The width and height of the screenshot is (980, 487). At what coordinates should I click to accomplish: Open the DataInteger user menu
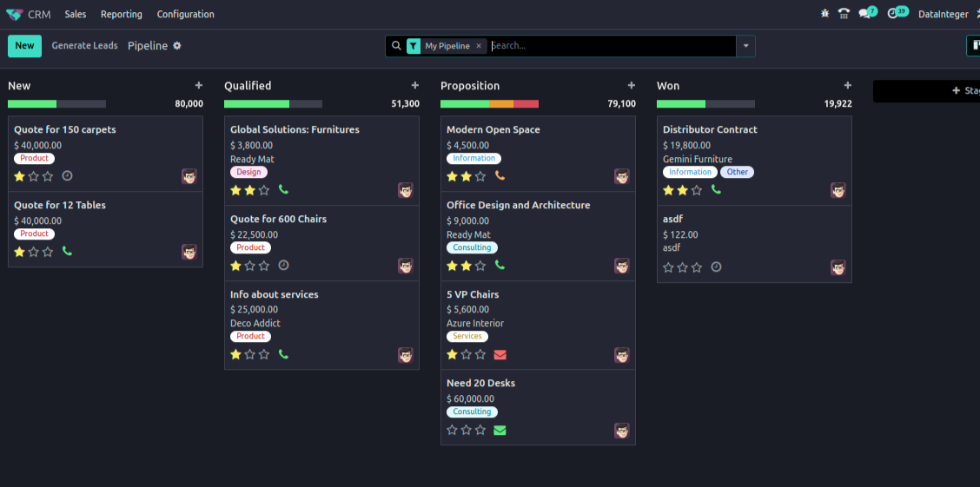pyautogui.click(x=944, y=14)
